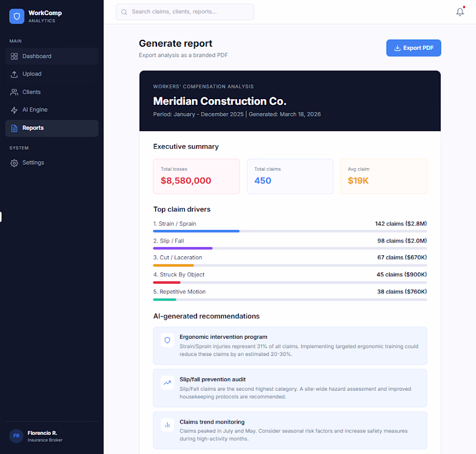Image resolution: width=476 pixels, height=454 pixels.
Task: Focus the Search claims, clients, reports field
Action: point(185,12)
